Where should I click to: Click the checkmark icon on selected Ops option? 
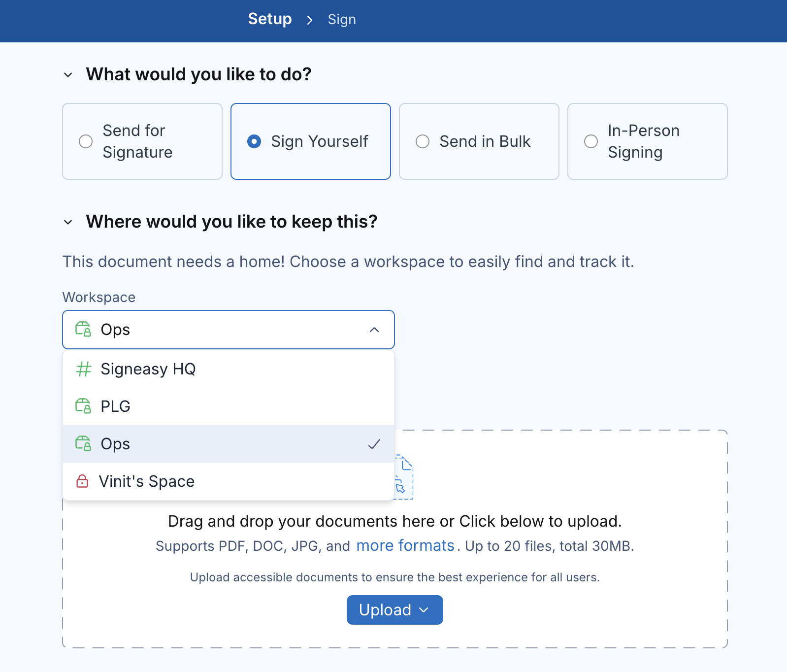pos(374,444)
